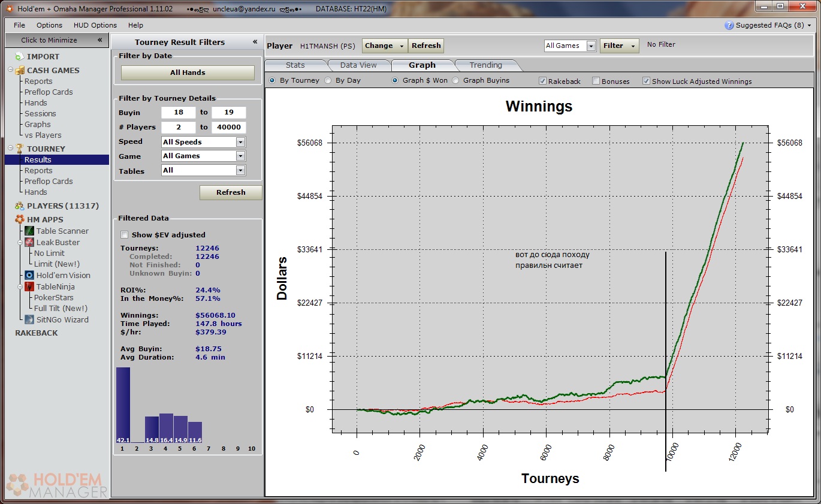The image size is (821, 504).
Task: Open the LeakBuster app icon
Action: click(29, 242)
